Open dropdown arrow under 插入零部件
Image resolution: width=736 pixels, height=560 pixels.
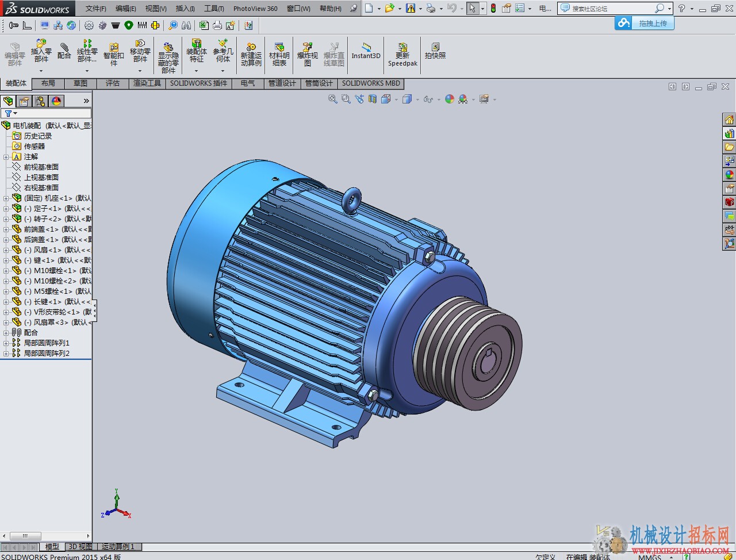click(41, 71)
